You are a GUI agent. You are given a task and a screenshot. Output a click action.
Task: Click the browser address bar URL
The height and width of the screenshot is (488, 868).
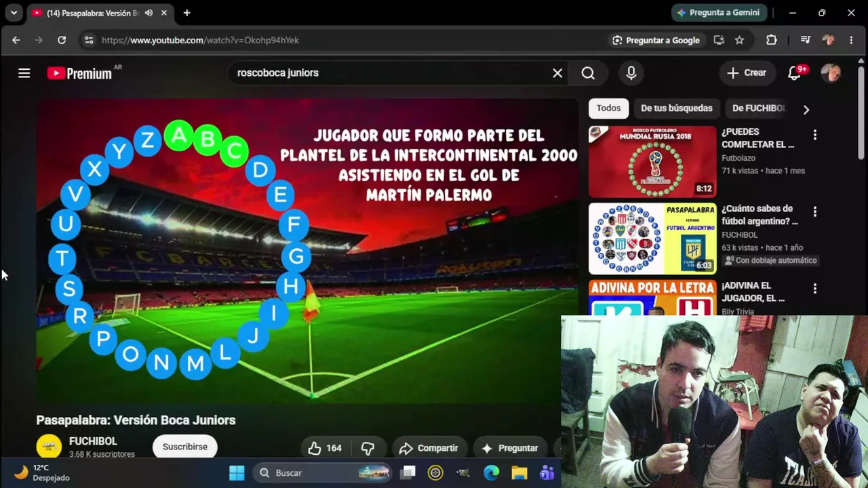click(x=200, y=40)
